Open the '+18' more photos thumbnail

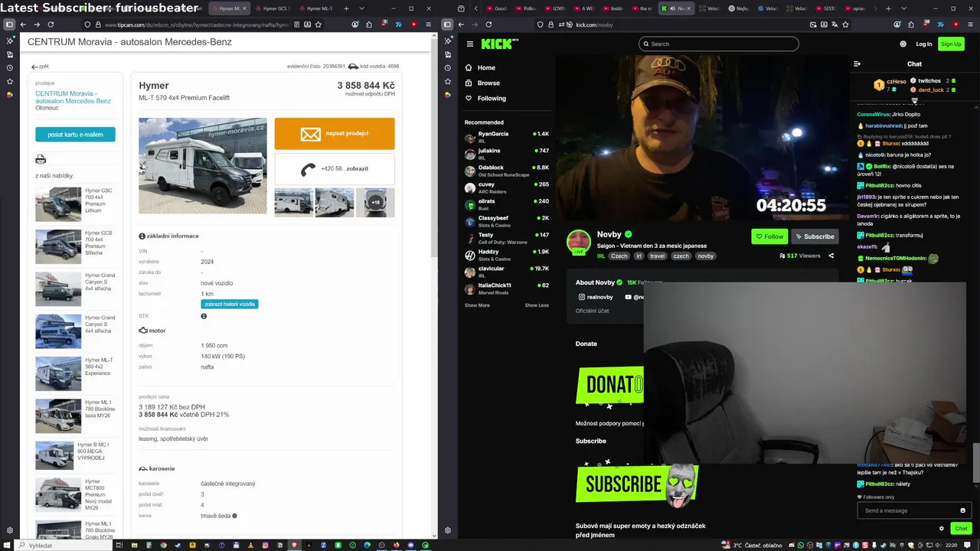(x=375, y=202)
